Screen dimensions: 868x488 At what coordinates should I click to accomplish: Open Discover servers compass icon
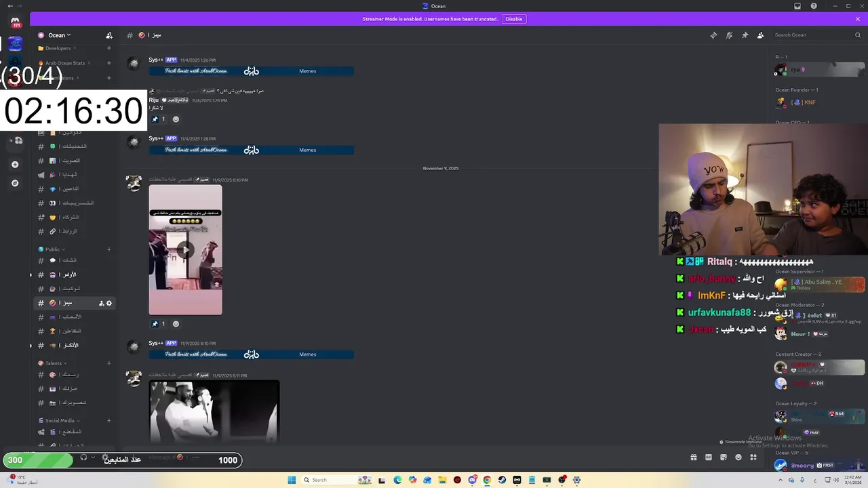coord(15,183)
